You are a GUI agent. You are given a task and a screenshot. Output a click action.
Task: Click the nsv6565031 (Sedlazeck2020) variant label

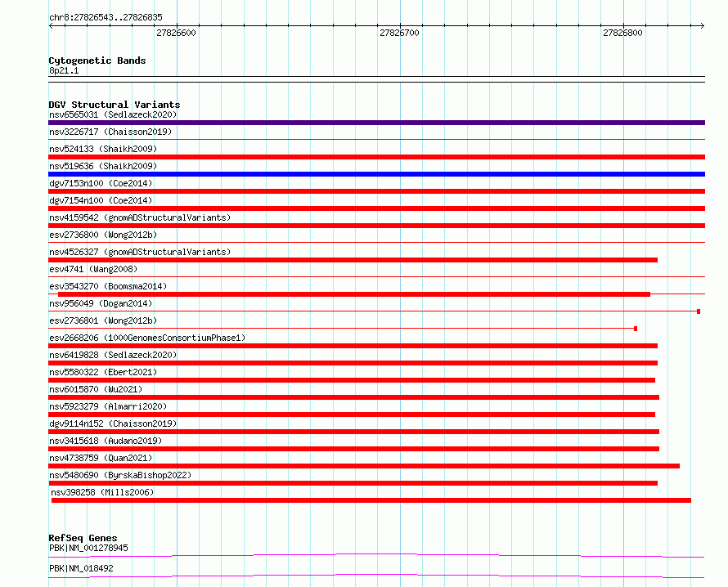[x=113, y=114]
